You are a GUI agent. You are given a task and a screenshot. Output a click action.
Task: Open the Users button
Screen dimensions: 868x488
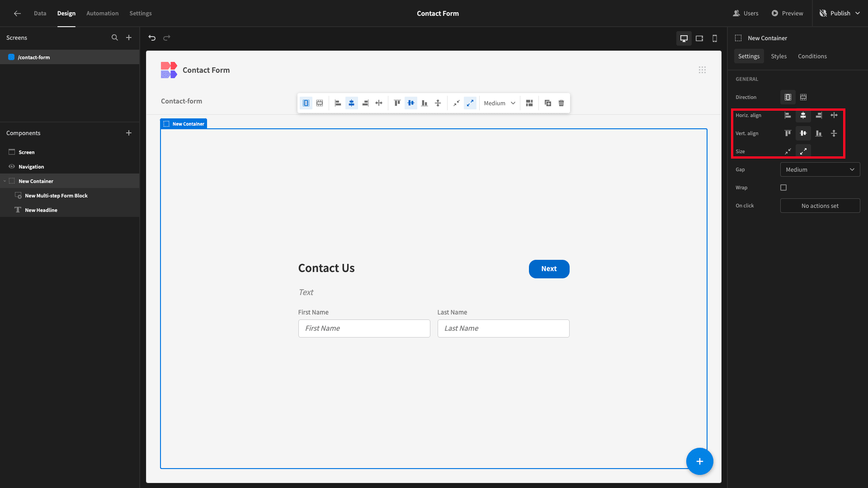745,13
